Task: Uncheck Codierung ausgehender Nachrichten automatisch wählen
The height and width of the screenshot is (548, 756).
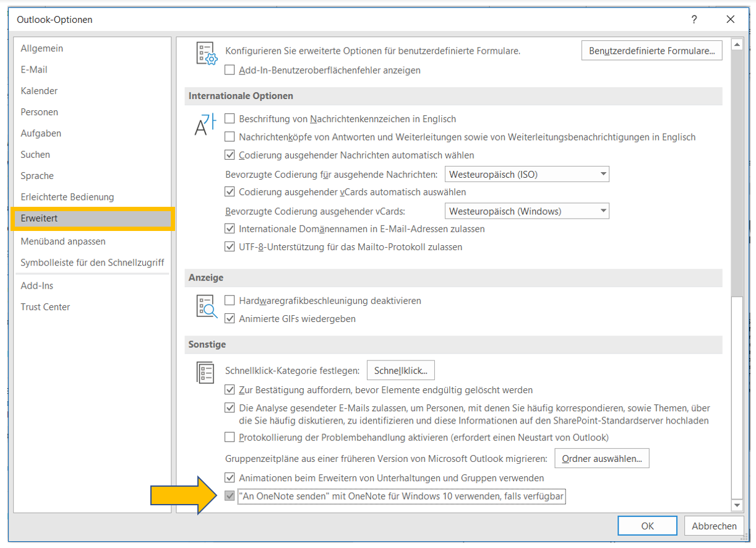Action: click(230, 155)
